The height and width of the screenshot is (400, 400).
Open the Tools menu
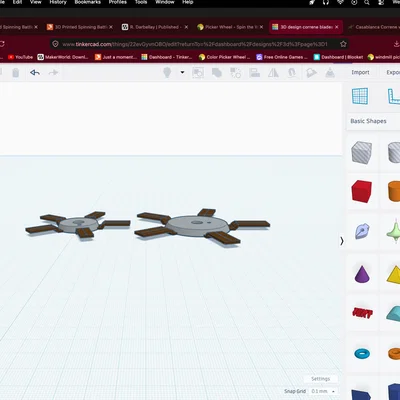pos(141,2)
